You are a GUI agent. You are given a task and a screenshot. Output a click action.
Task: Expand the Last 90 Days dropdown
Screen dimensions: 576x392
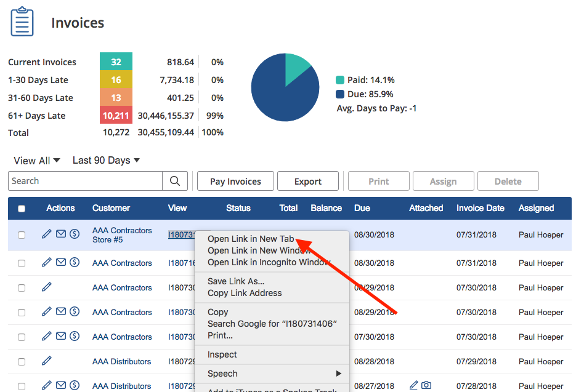click(106, 161)
